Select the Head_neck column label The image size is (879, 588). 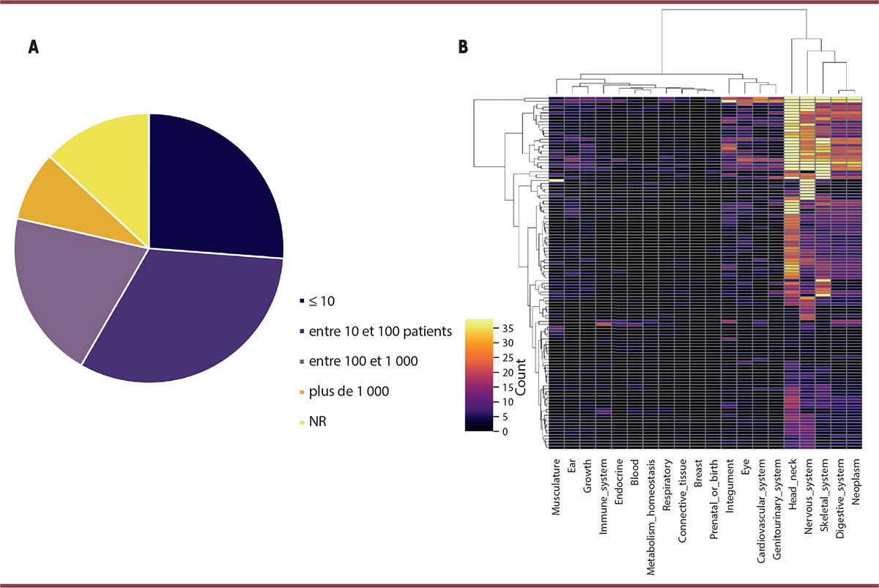[793, 485]
